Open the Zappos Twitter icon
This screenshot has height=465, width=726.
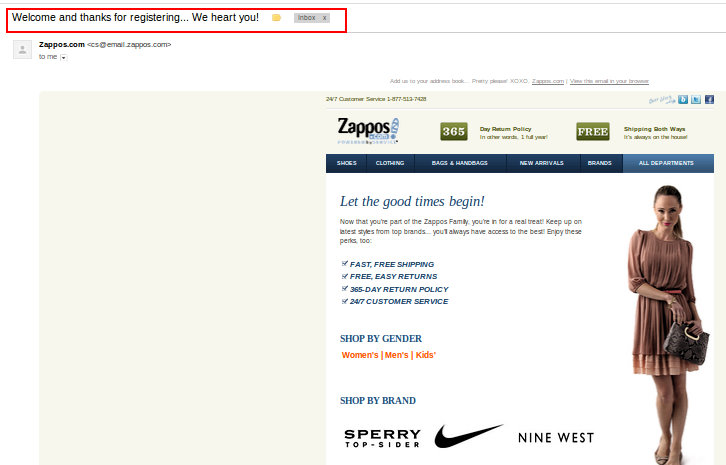coord(696,100)
